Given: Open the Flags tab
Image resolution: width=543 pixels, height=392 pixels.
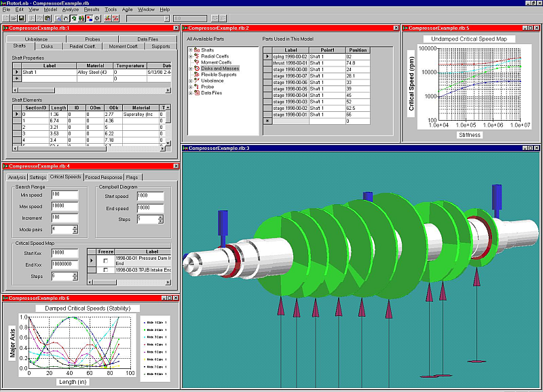Looking at the screenshot, I should pos(132,177).
